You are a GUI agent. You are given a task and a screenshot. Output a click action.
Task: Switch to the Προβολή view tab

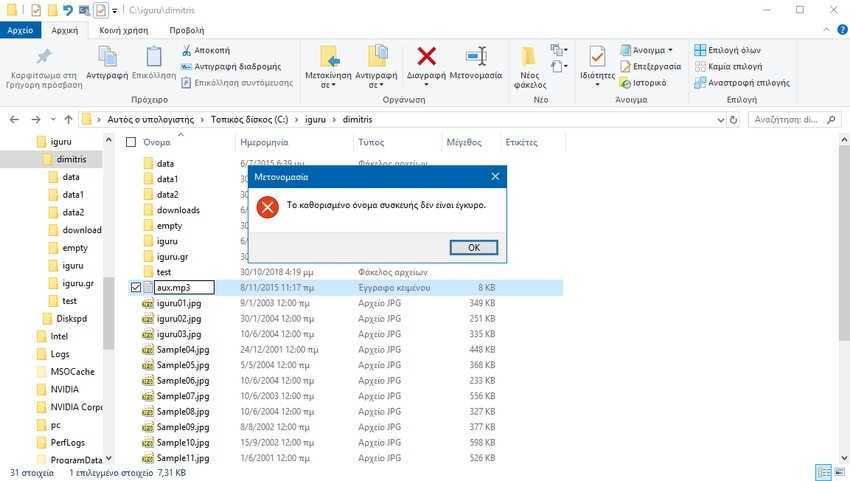(186, 30)
